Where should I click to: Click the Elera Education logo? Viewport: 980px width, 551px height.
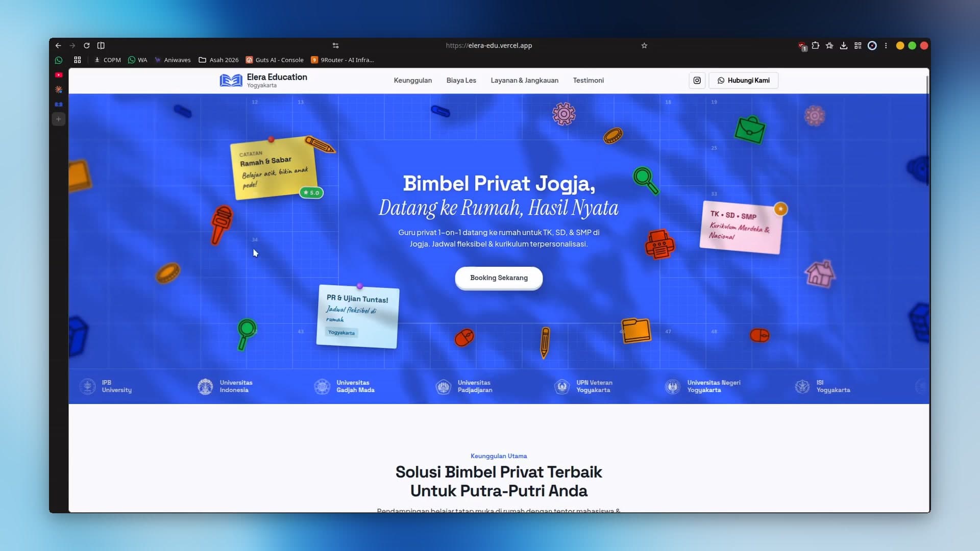click(263, 80)
